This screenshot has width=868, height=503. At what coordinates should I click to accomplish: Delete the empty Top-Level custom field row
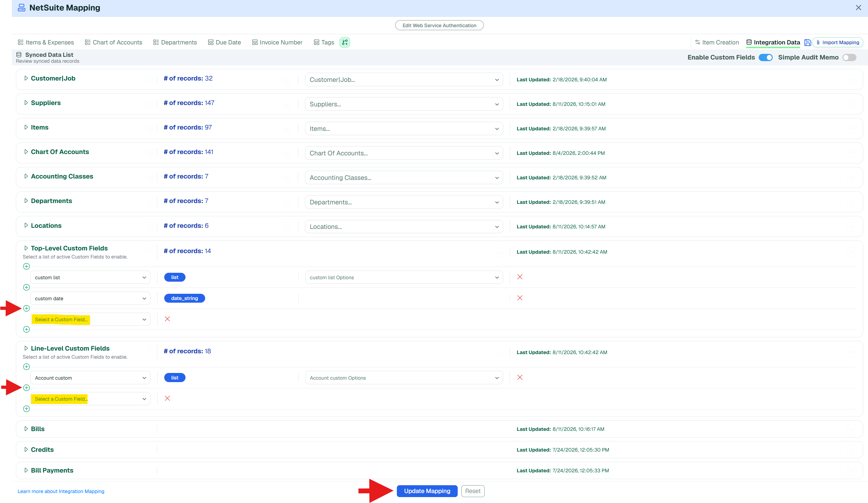point(167,319)
